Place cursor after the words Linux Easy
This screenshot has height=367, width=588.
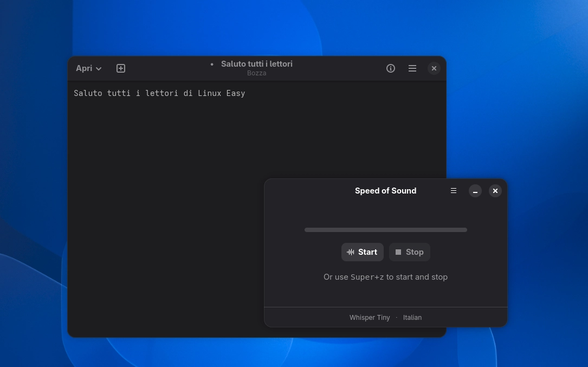(x=246, y=93)
